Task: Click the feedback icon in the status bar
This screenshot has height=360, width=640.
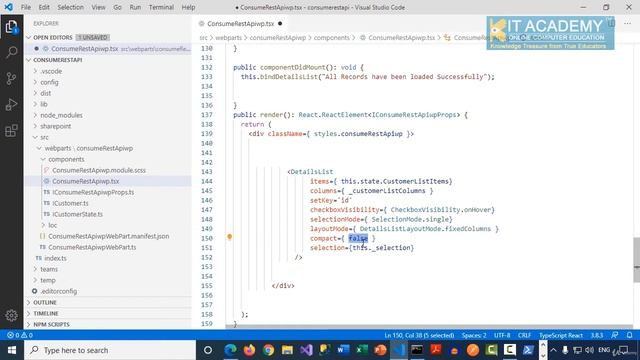Action: pyautogui.click(x=615, y=335)
